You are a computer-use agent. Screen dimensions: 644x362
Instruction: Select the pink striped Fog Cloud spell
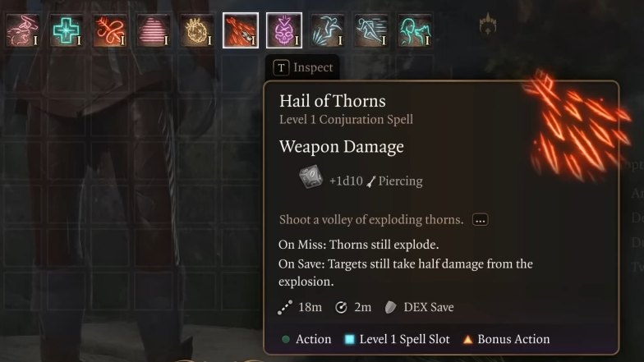pos(154,30)
